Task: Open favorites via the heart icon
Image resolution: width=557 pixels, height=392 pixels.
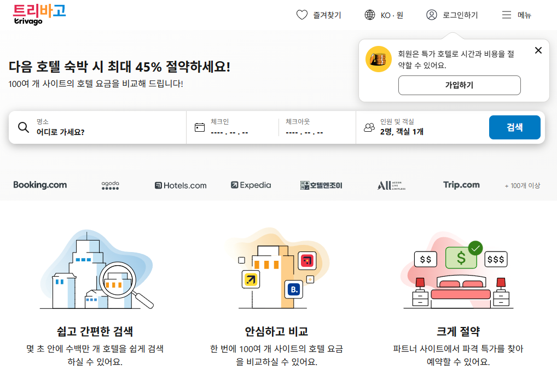Action: pyautogui.click(x=302, y=15)
